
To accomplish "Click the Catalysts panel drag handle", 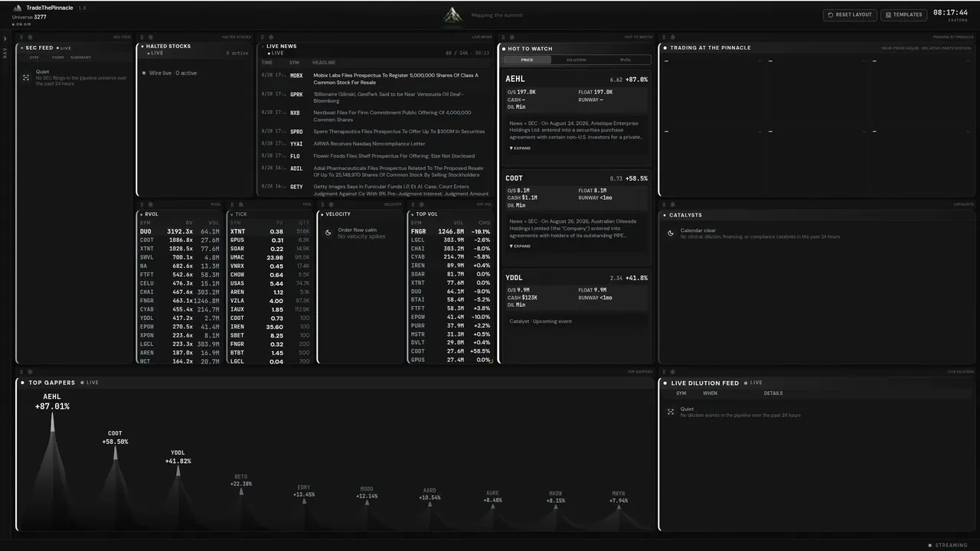I will click(x=664, y=204).
